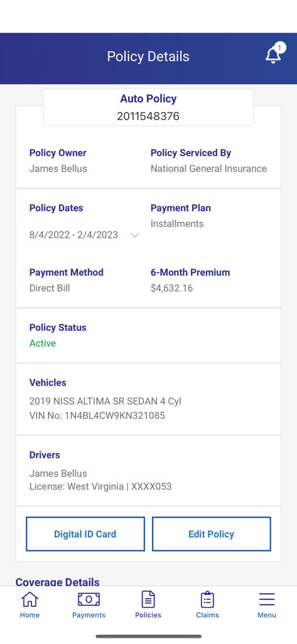297x644 pixels.
Task: Tap the Policy Serviced By label
Action: [191, 153]
